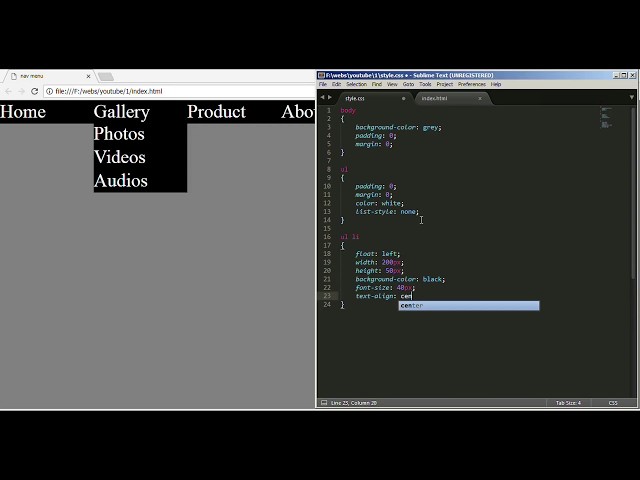Image resolution: width=640 pixels, height=480 pixels.
Task: Open site information icon beside the URL
Action: coord(49,91)
